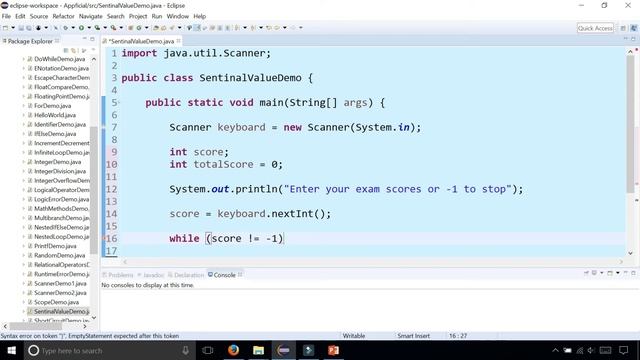Click the Search toolbar icon

point(172,28)
